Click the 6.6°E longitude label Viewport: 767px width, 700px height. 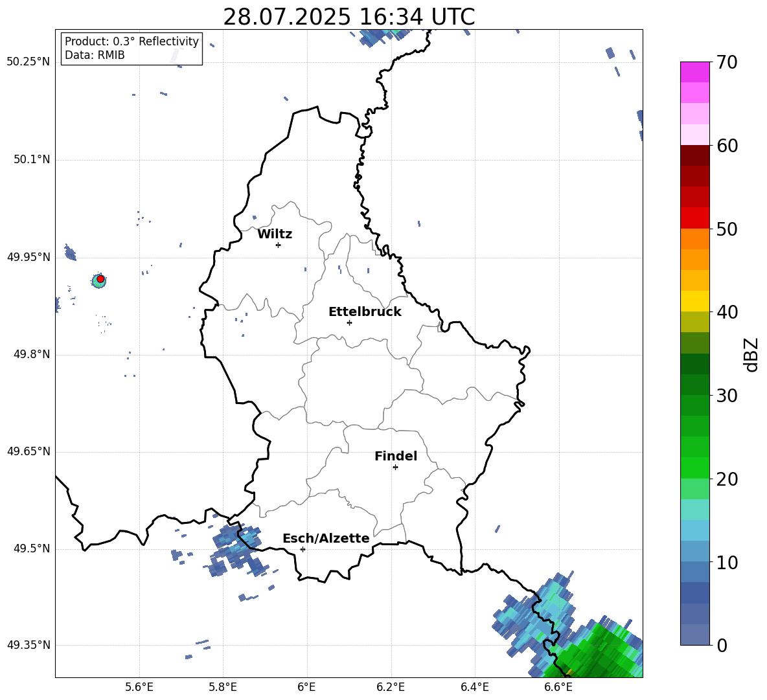coord(558,687)
